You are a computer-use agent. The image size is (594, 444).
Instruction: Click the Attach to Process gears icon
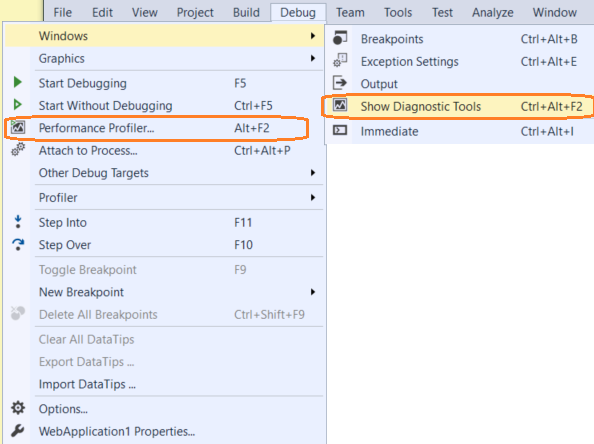pyautogui.click(x=18, y=150)
